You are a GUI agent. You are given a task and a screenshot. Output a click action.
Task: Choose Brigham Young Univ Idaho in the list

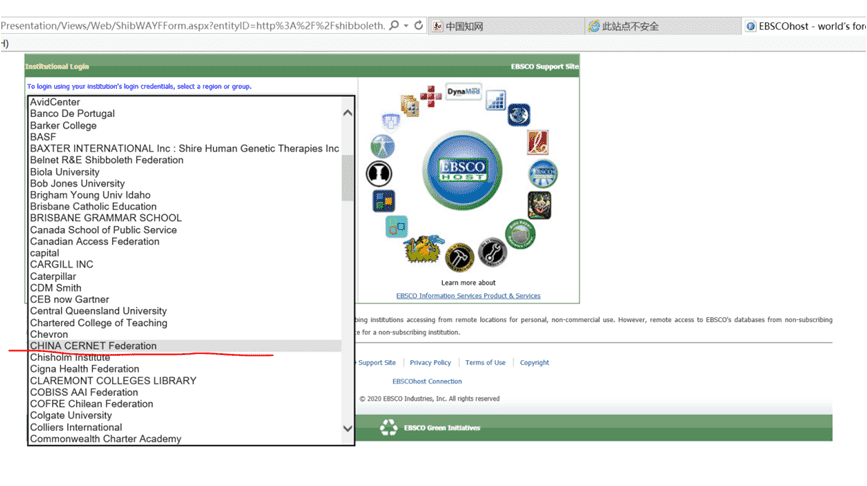[x=90, y=195]
